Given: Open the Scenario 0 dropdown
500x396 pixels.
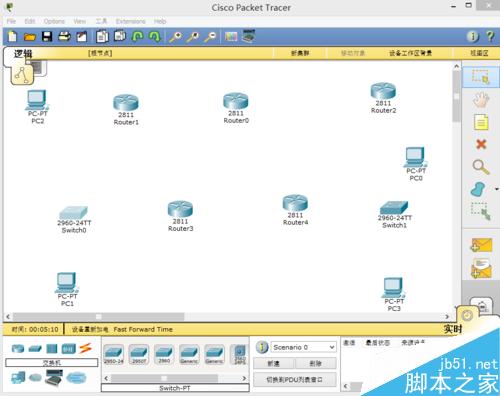Looking at the screenshot, I should pyautogui.click(x=303, y=347).
